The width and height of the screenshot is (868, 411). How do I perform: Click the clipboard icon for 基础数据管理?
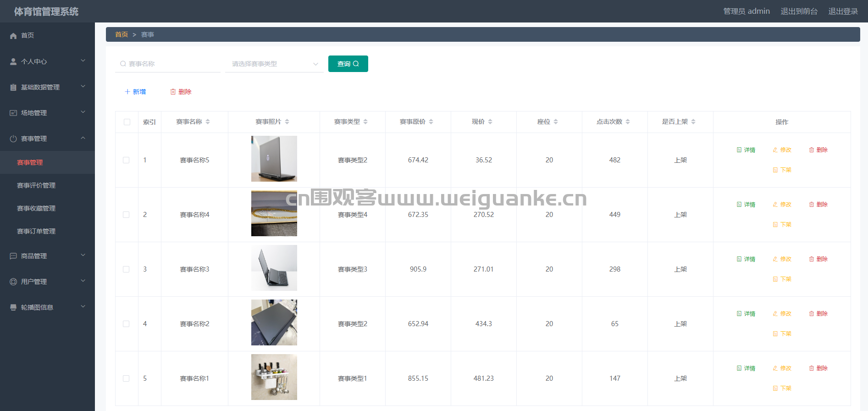pos(13,87)
